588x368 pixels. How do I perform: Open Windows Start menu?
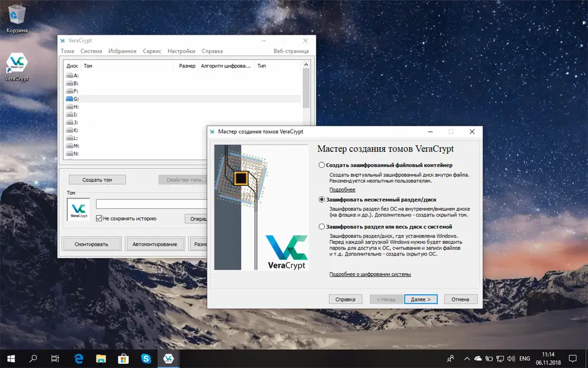click(11, 359)
